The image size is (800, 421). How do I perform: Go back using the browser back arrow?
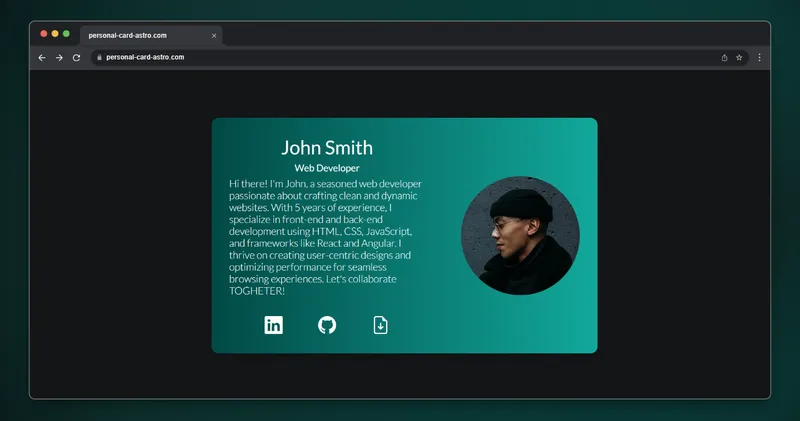coord(42,58)
